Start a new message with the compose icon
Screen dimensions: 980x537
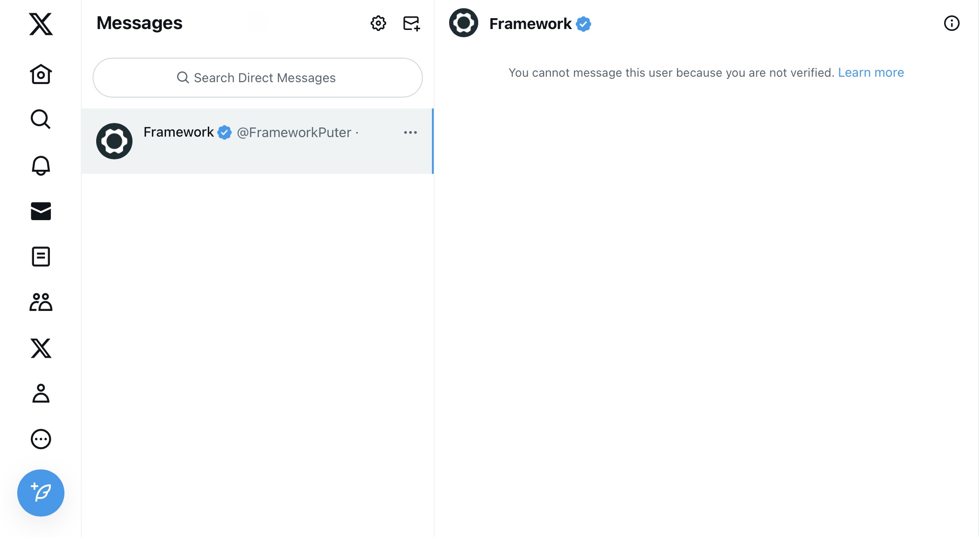411,23
